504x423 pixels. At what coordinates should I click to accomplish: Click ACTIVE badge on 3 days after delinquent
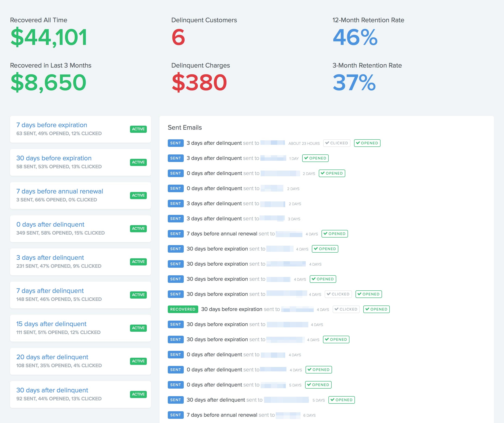pos(138,262)
